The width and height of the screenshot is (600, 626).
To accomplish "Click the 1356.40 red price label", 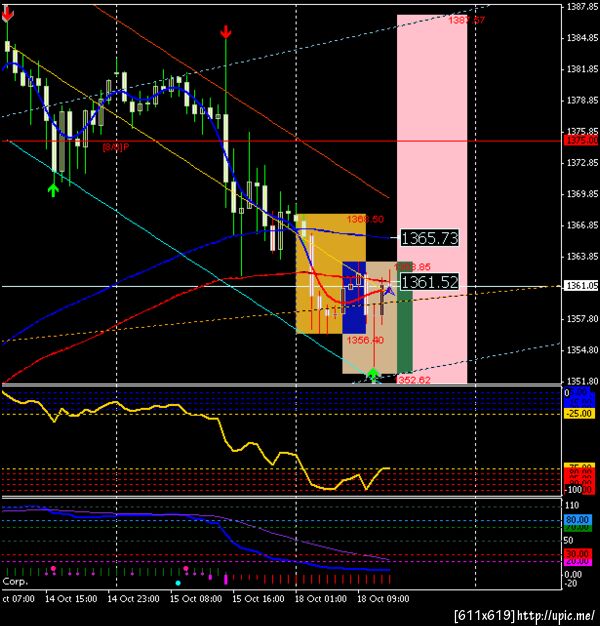I will coord(365,340).
